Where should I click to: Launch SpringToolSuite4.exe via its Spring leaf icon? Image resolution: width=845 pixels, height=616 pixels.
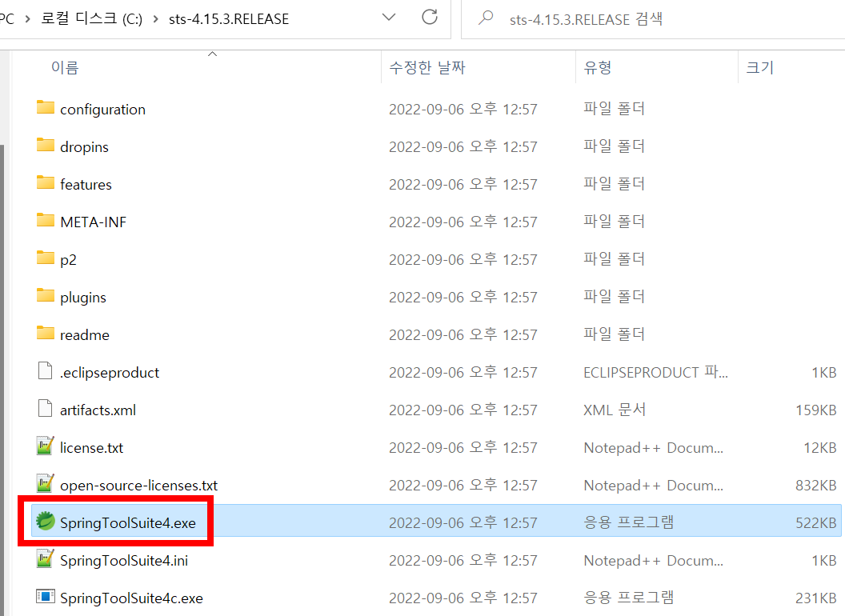[x=46, y=522]
